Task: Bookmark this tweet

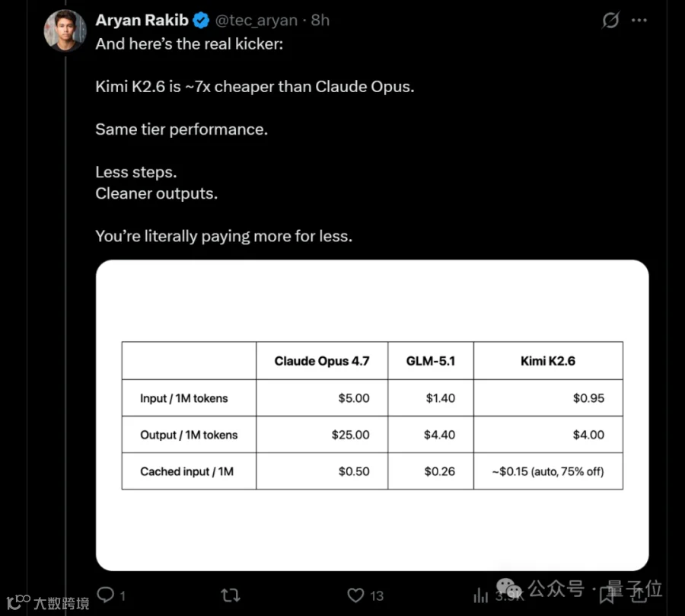Action: (607, 594)
